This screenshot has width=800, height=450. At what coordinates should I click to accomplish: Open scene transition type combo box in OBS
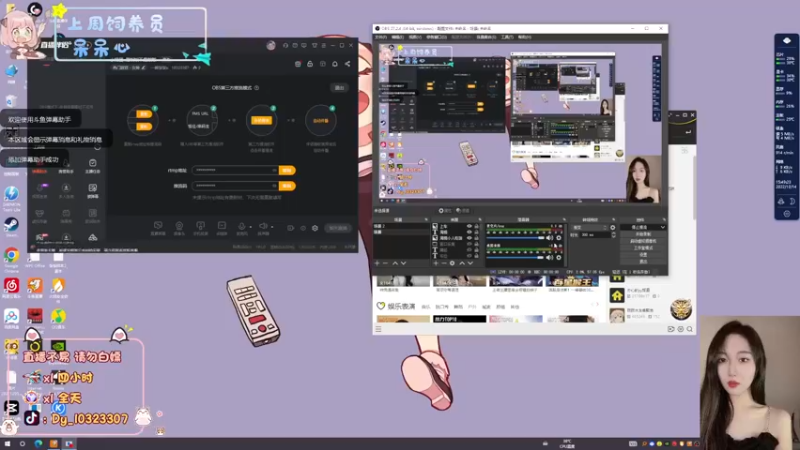click(590, 228)
